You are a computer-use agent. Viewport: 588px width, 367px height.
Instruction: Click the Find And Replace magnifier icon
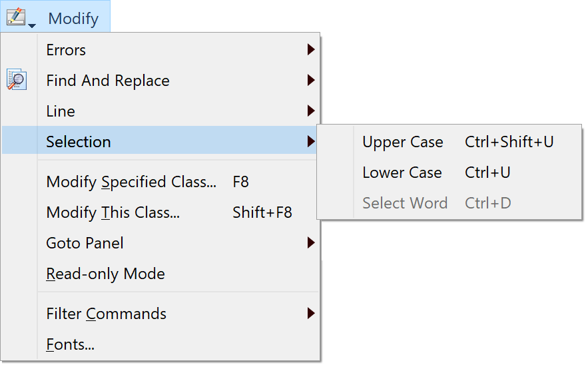click(x=17, y=79)
